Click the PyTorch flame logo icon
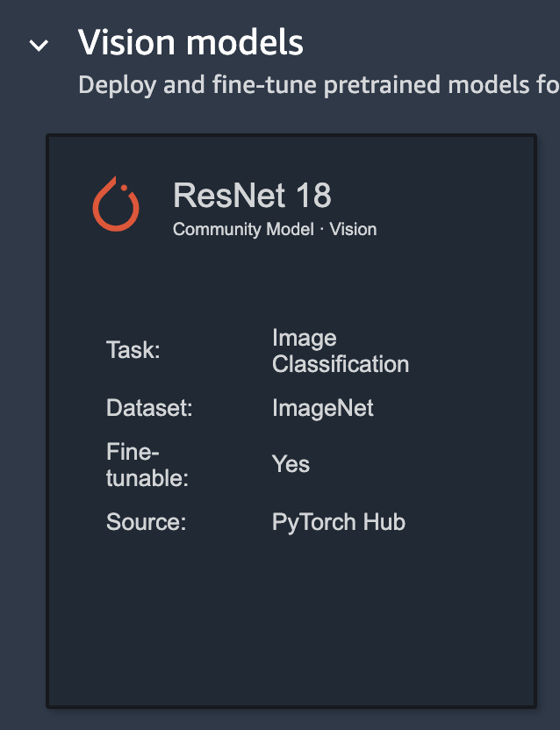This screenshot has height=730, width=560. click(116, 204)
